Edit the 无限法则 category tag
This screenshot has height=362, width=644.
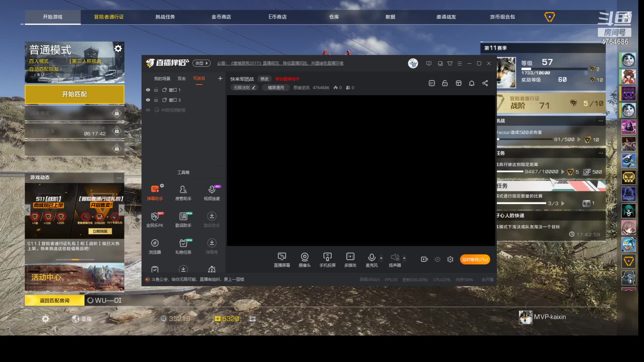tap(244, 87)
